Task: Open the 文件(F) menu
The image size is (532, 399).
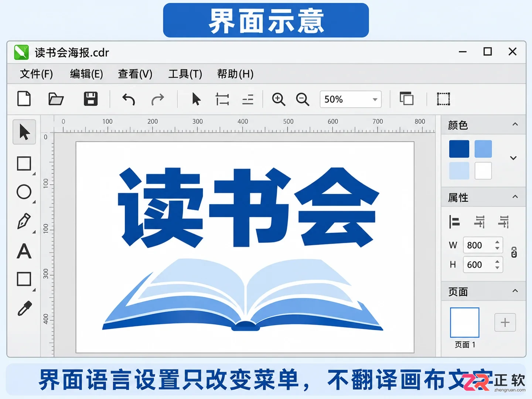Action: point(36,74)
